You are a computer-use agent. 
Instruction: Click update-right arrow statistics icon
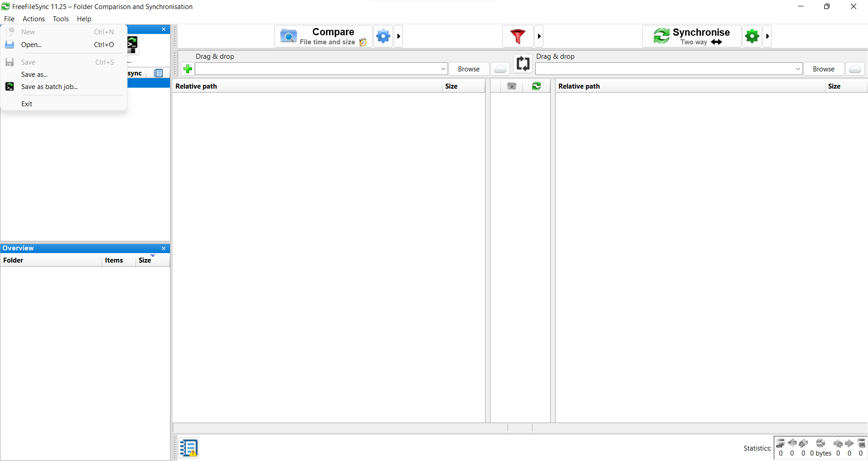[849, 443]
